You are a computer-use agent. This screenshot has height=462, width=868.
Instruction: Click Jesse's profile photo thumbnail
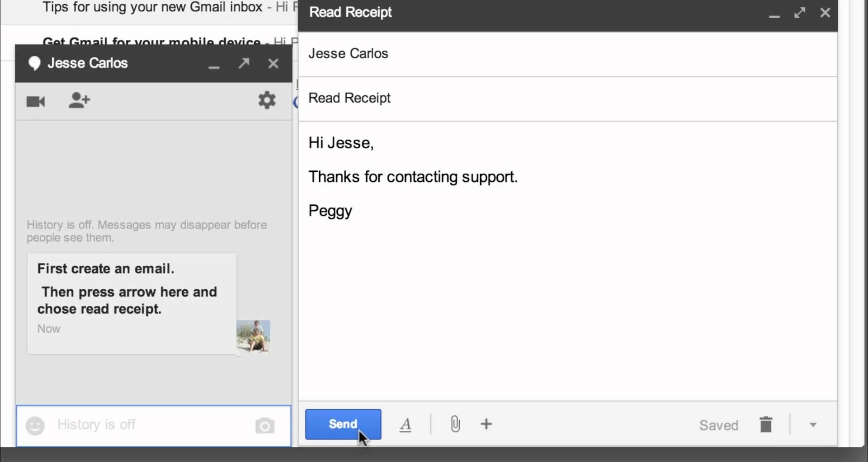pos(253,336)
